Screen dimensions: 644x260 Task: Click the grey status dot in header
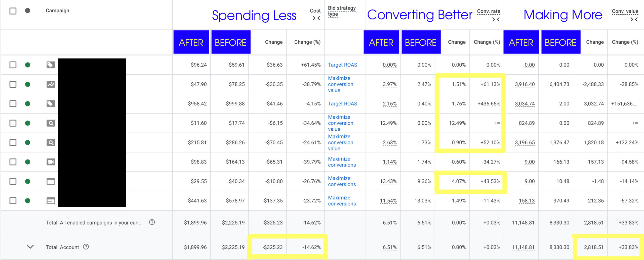click(x=28, y=11)
